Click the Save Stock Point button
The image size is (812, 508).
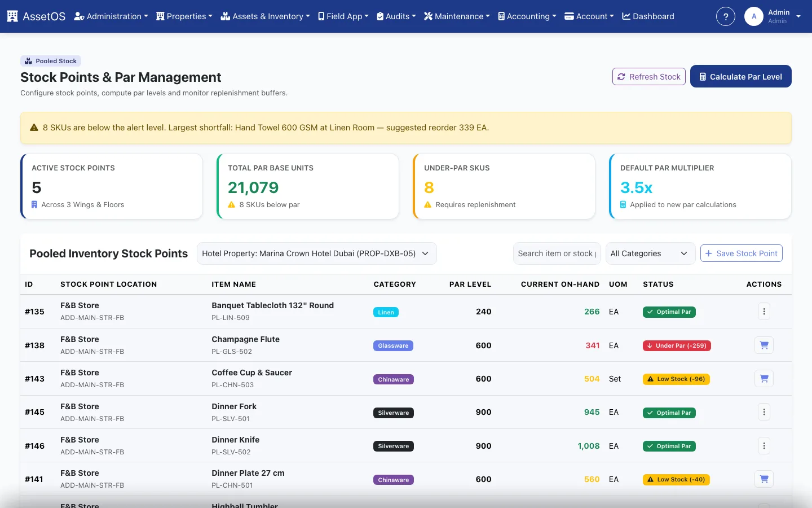pyautogui.click(x=742, y=253)
